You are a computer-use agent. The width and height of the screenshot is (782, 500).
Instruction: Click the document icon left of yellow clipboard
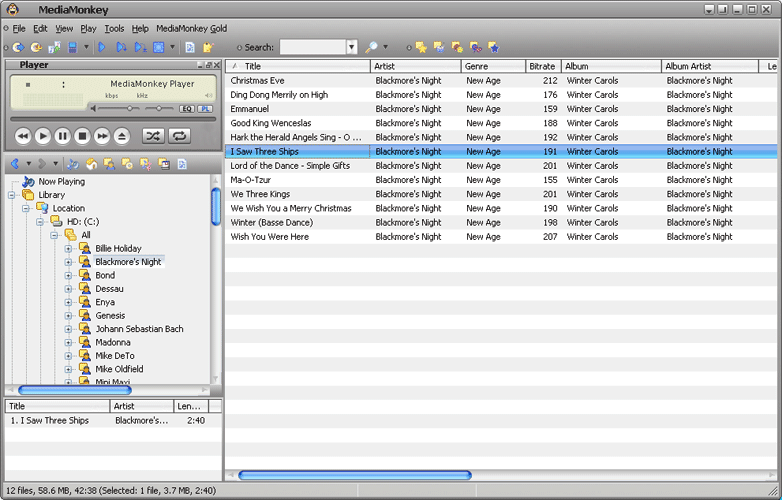190,47
